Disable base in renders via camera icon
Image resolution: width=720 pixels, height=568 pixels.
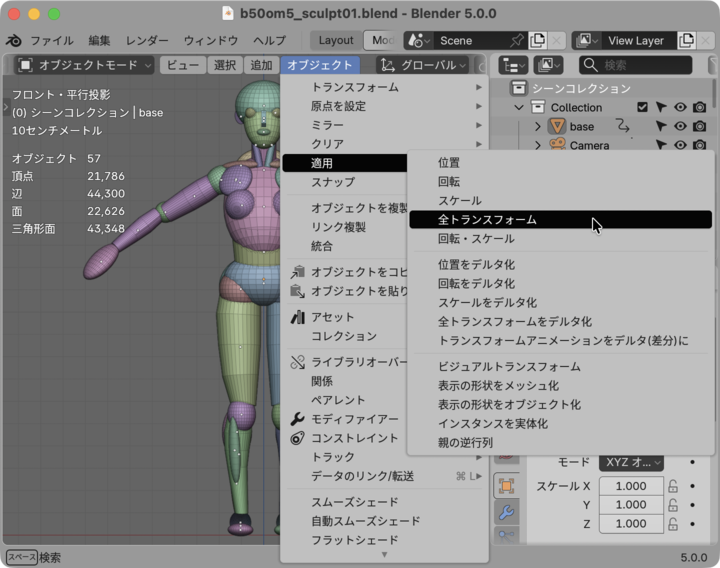click(699, 126)
